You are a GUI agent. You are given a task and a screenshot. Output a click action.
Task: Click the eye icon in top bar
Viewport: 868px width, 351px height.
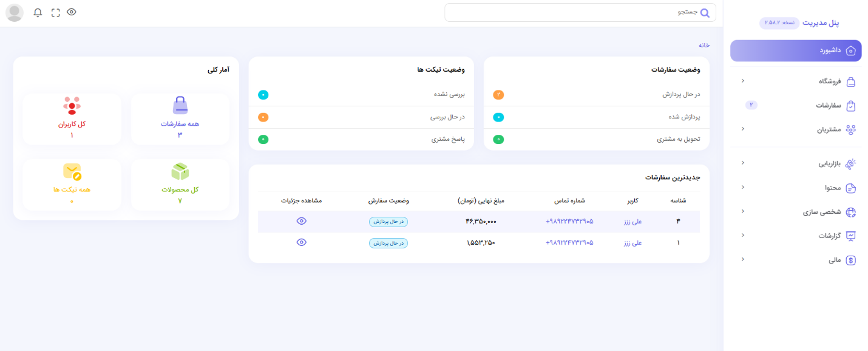(x=72, y=12)
